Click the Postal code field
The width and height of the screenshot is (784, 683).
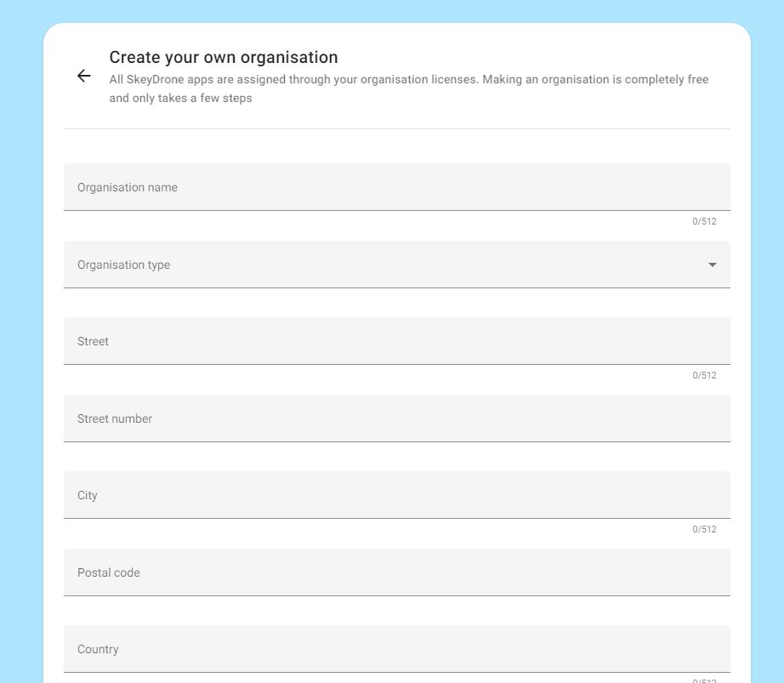click(396, 572)
